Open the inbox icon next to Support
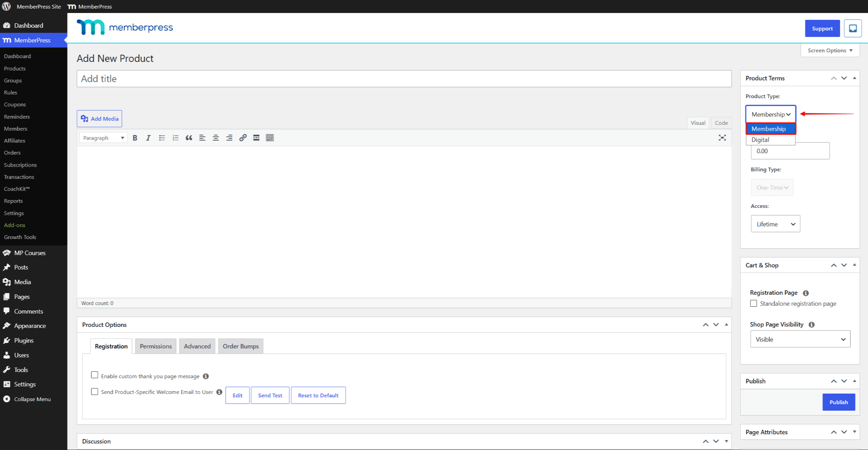 coord(853,28)
